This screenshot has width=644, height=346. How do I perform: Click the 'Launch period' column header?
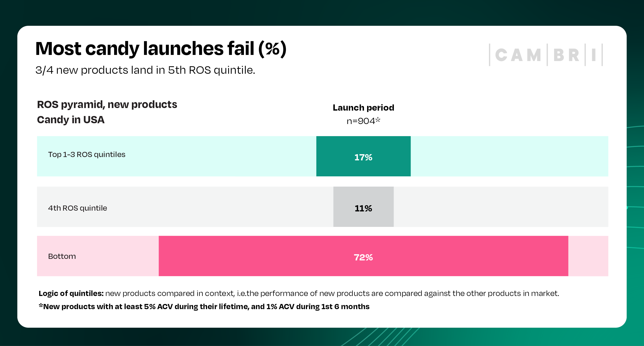[363, 108]
